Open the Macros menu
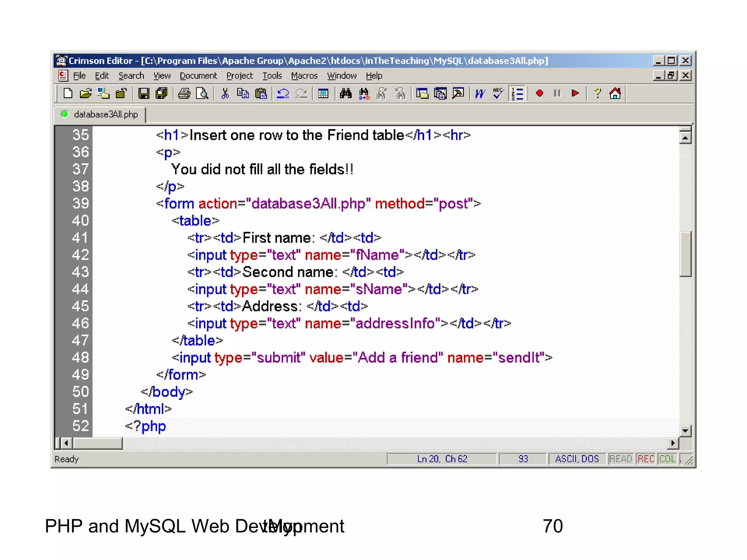Viewport: 747px width, 560px height. [x=304, y=76]
